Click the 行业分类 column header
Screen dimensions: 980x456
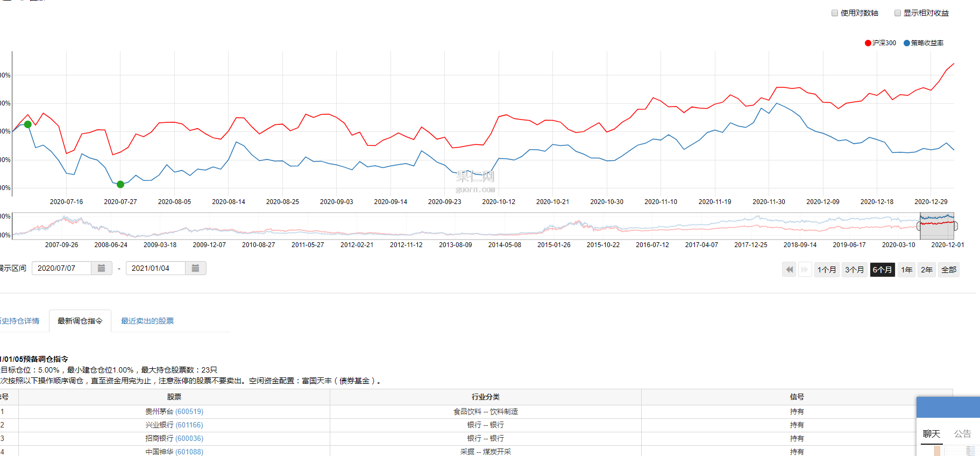(486, 397)
